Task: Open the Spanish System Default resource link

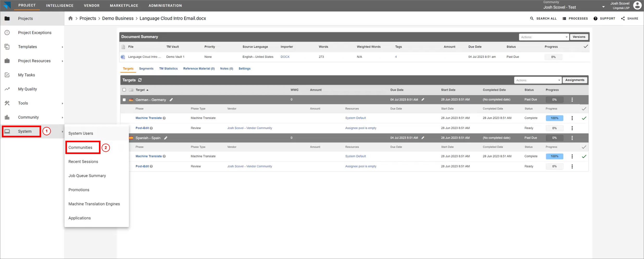Action: (355, 156)
